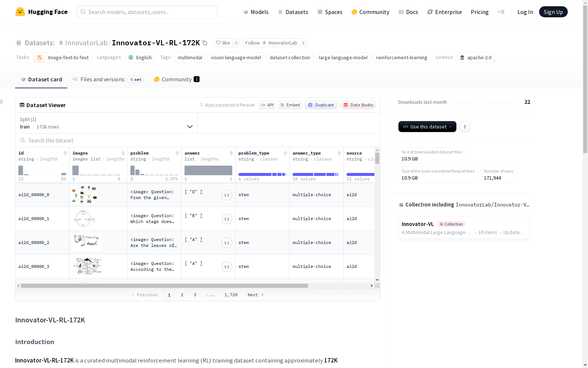Click the Embed button

tap(290, 105)
